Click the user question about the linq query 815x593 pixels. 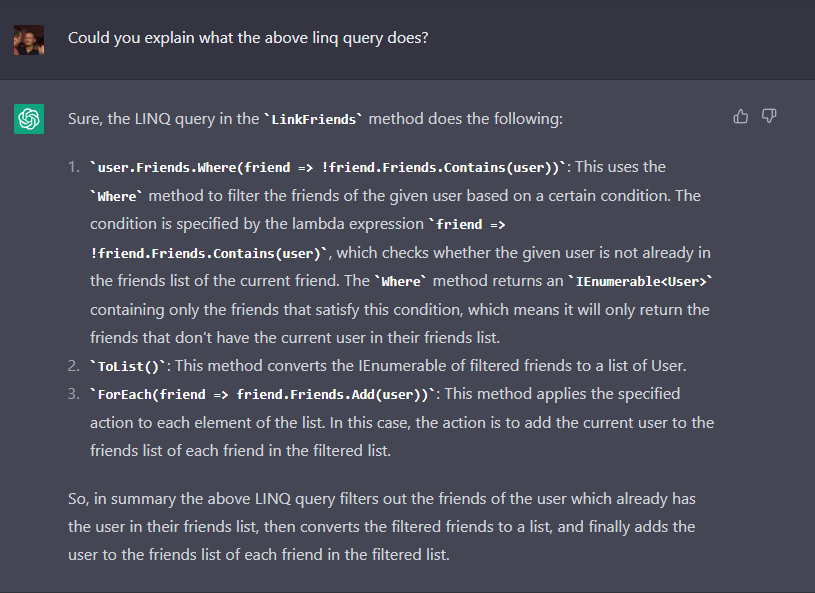[x=248, y=38]
